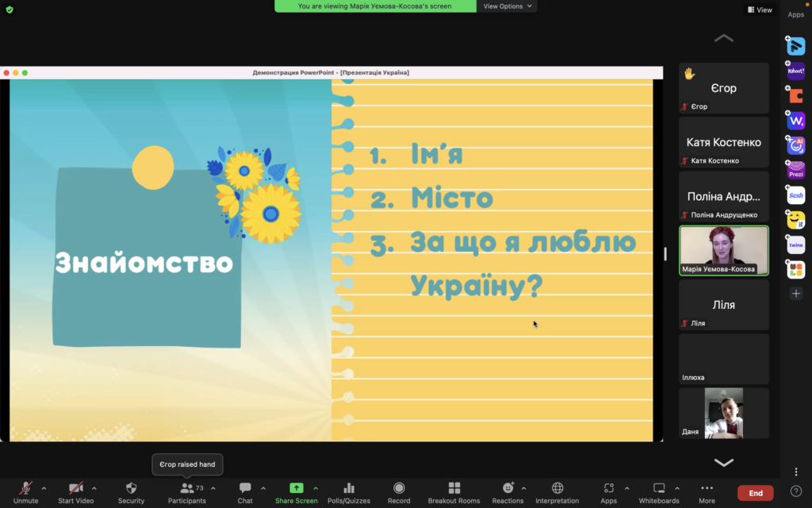812x508 pixels.
Task: Start Video camera toggle
Action: [75, 488]
